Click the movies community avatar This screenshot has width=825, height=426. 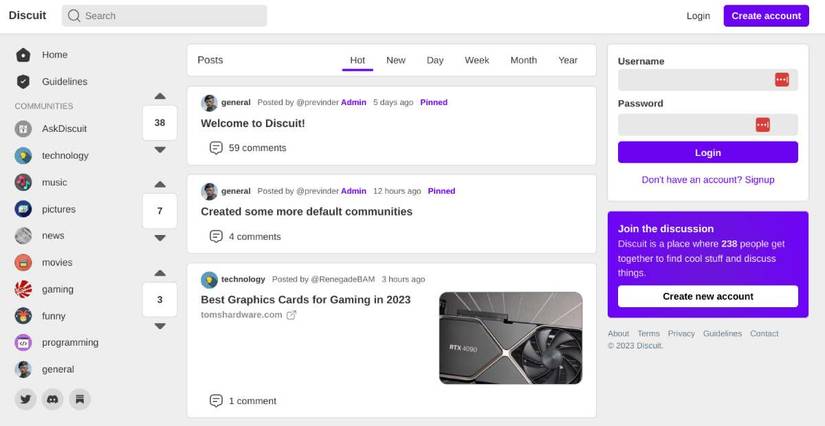(23, 262)
